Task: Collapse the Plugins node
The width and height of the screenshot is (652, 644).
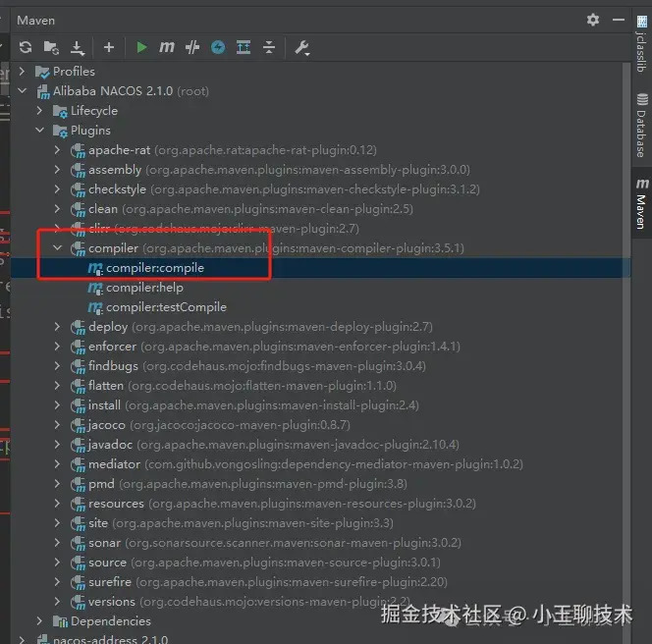Action: tap(39, 131)
